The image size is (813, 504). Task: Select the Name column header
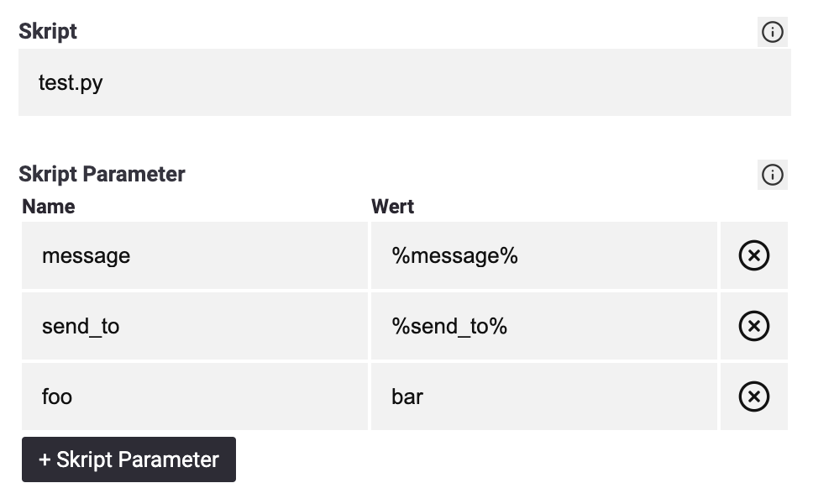48,207
